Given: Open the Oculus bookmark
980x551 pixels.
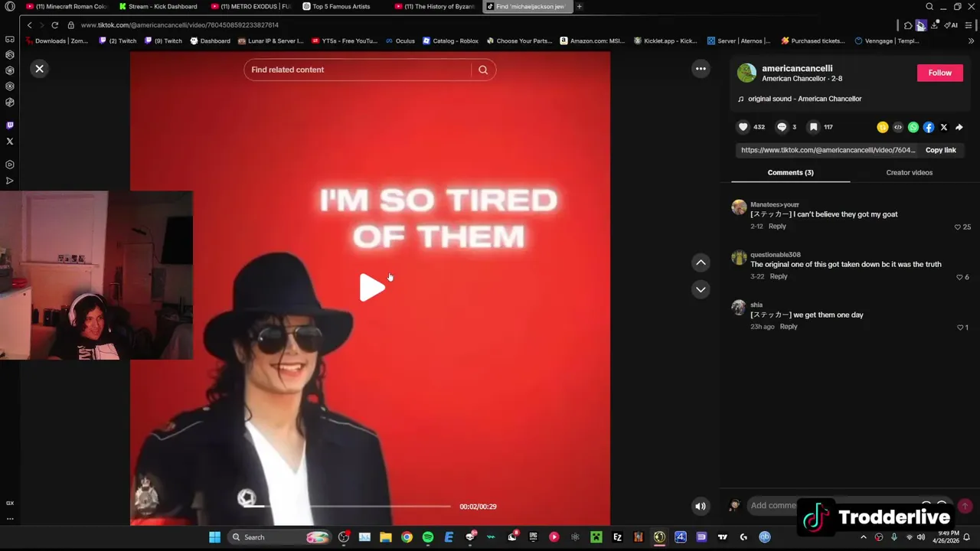Looking at the screenshot, I should coord(400,41).
